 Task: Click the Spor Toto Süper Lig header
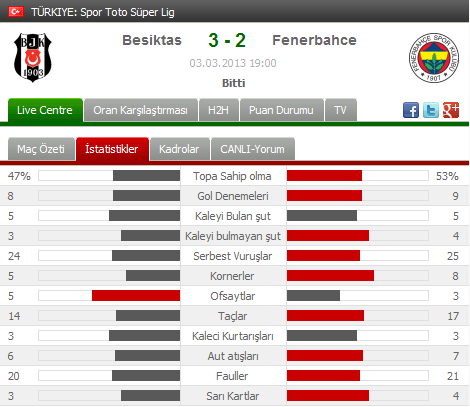(103, 12)
